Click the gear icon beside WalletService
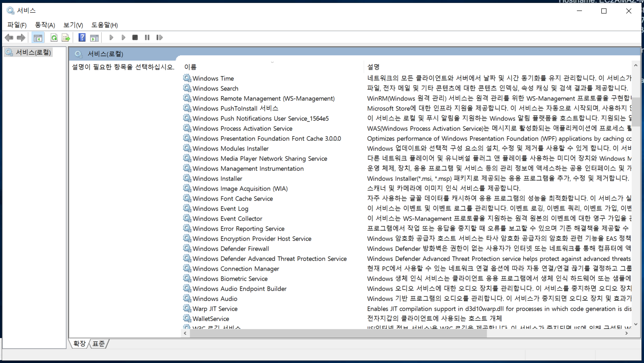 pos(187,319)
